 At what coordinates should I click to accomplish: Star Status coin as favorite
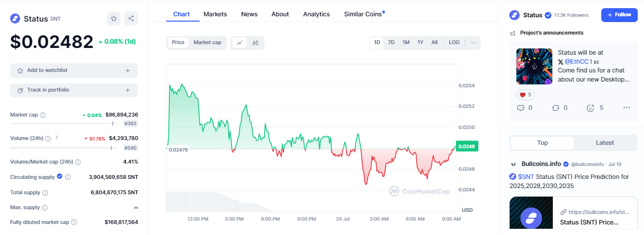114,19
